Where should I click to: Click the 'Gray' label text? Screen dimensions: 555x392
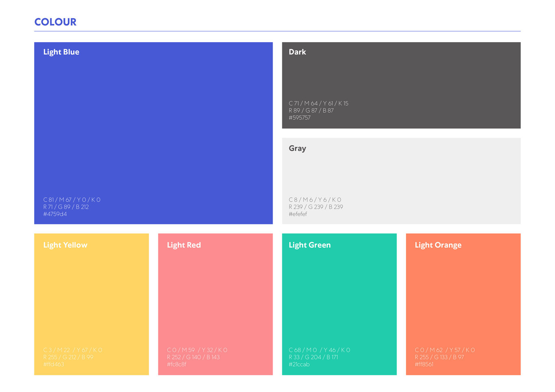(x=297, y=149)
